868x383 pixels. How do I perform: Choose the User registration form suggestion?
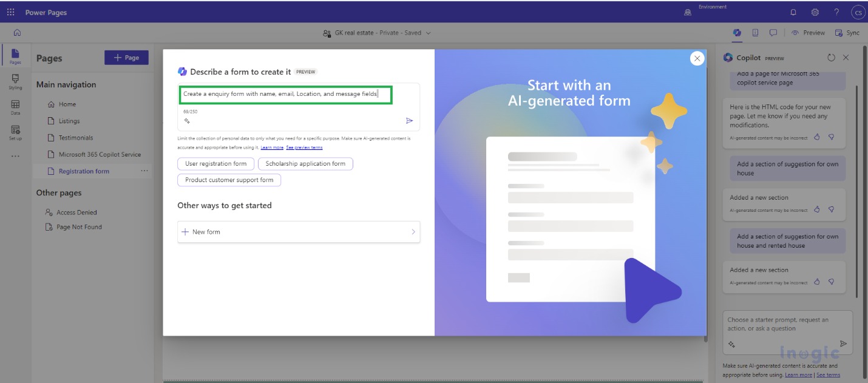pos(215,164)
